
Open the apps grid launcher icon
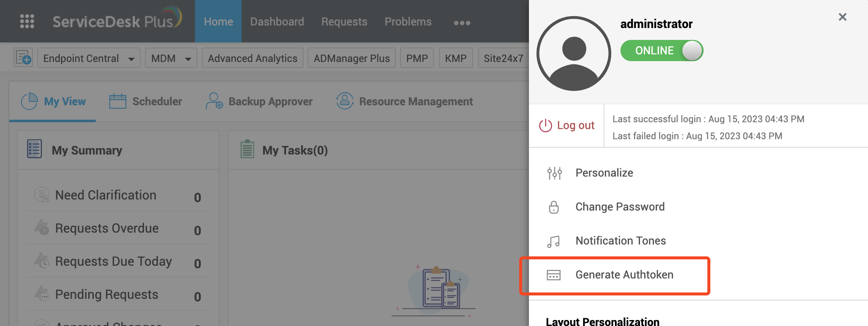pyautogui.click(x=27, y=21)
